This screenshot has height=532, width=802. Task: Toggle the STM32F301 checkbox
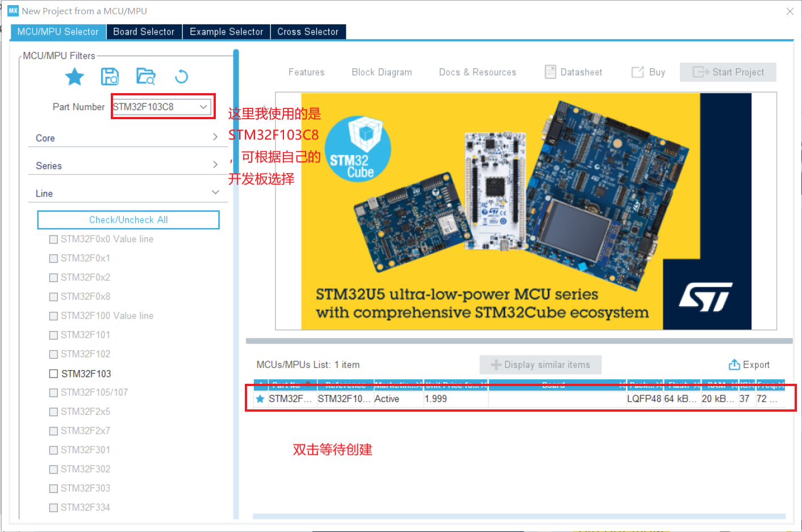(53, 450)
